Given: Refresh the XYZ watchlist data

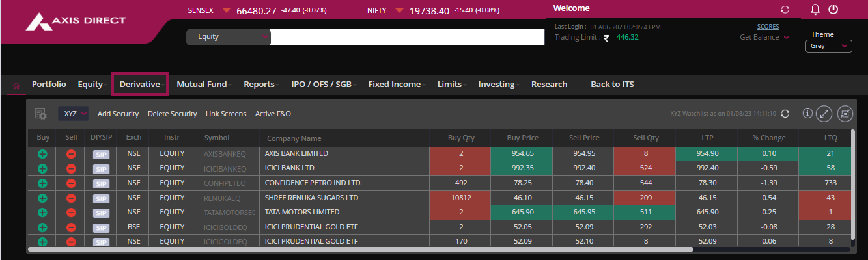Looking at the screenshot, I should (785, 113).
